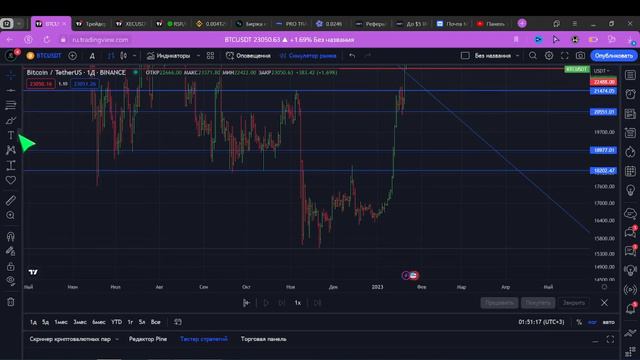
Task: Toggle the авто auto scale
Action: pos(608,322)
